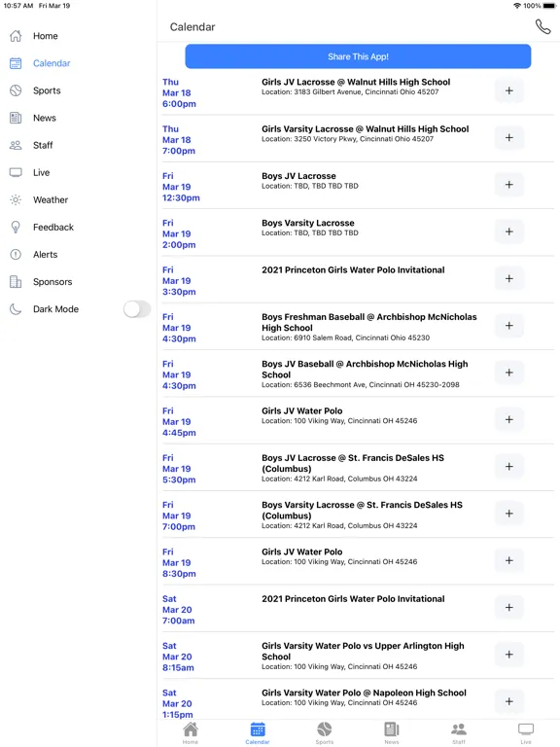
Task: Add Boys Varsity Lacrosse 7:00pm DeSales event
Action: coord(509,514)
